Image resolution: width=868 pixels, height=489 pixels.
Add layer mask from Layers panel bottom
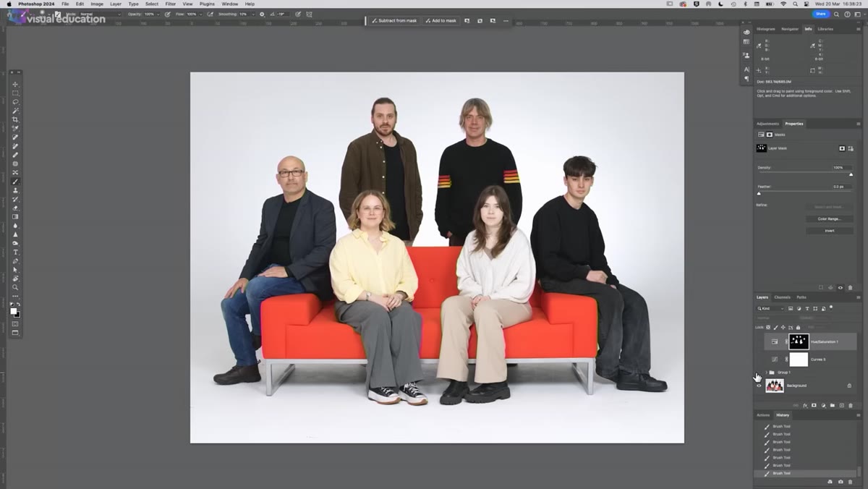[x=814, y=405]
